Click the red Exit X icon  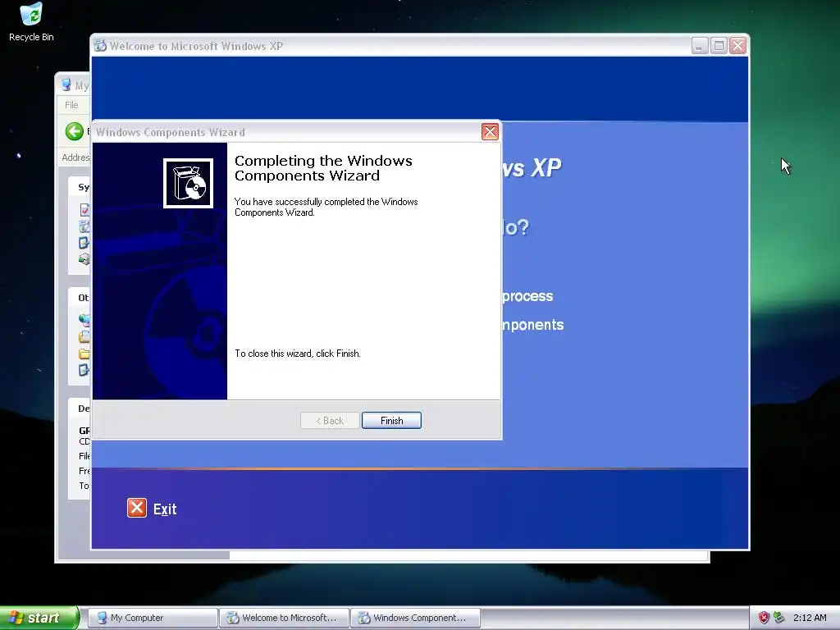coord(137,508)
